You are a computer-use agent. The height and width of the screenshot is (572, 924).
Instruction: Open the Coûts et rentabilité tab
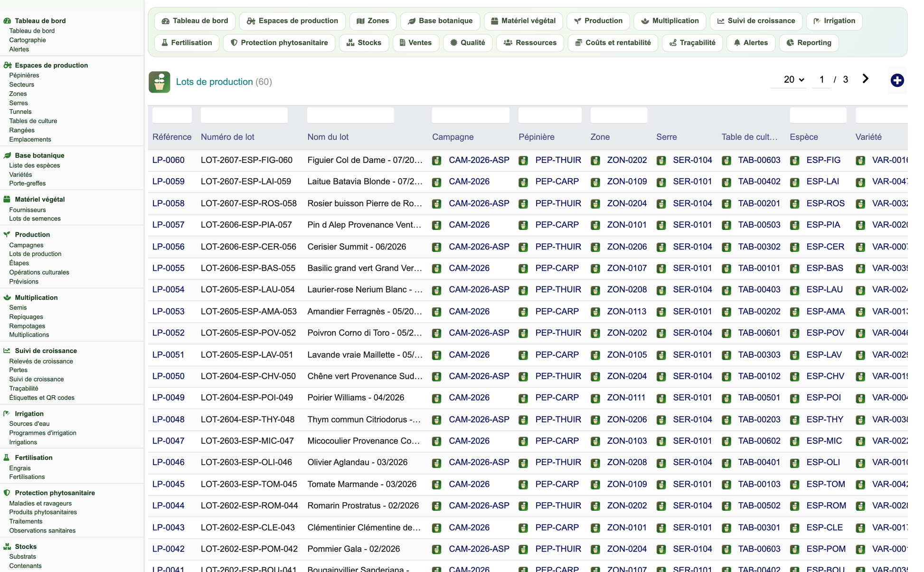pyautogui.click(x=613, y=43)
